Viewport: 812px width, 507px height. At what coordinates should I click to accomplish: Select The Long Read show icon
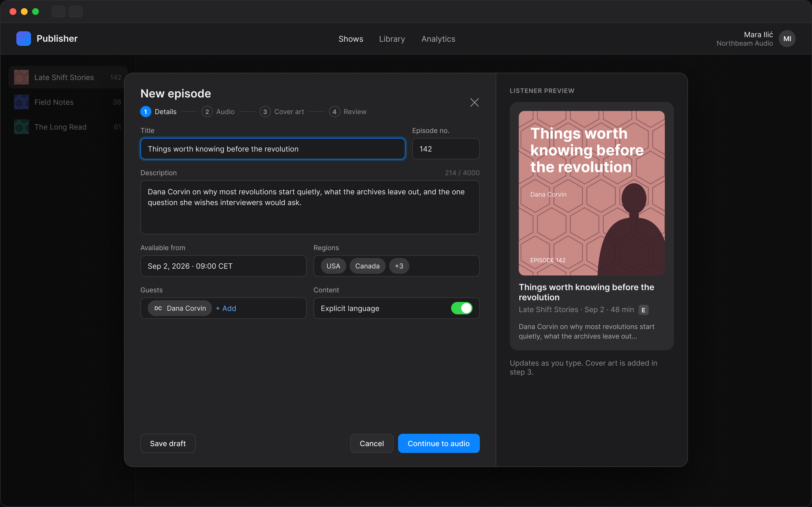click(21, 127)
